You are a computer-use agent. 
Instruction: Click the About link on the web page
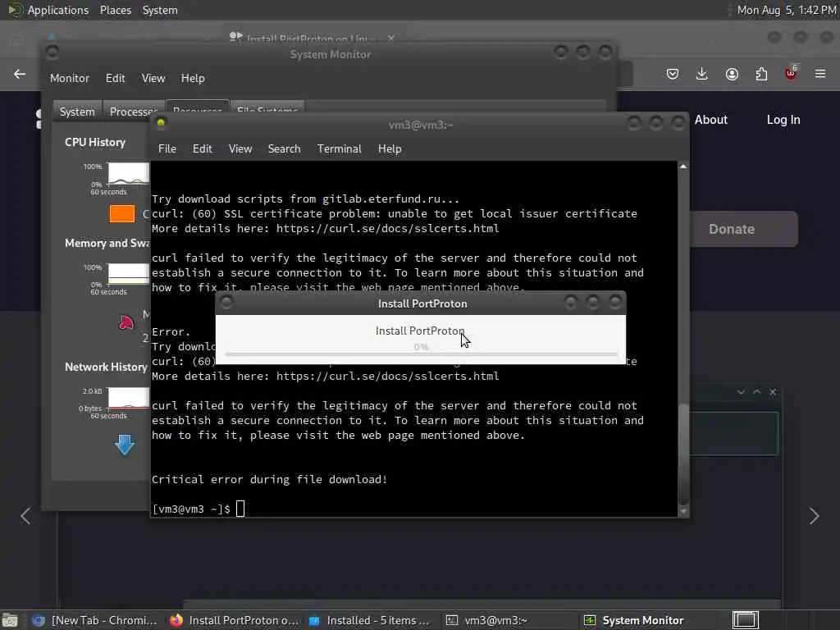[711, 120]
